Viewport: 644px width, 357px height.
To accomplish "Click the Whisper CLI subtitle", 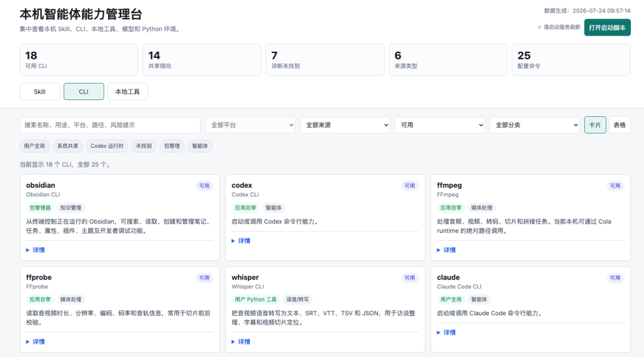I will (x=247, y=287).
